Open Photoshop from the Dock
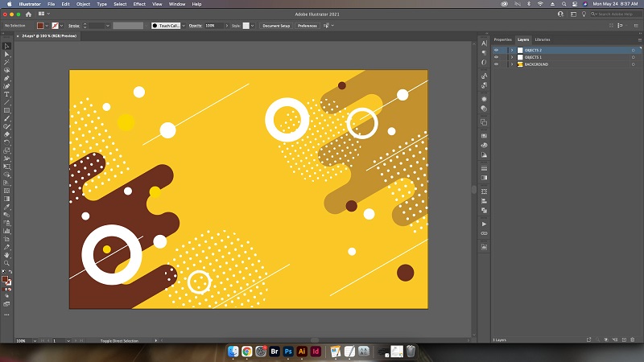 (x=288, y=352)
